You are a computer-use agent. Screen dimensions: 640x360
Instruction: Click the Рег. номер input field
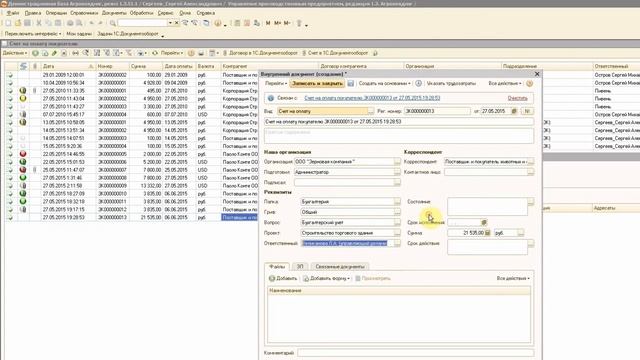(x=437, y=111)
